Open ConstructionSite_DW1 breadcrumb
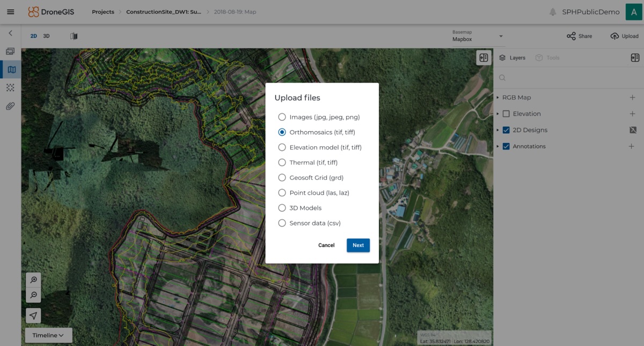The image size is (644, 346). (164, 12)
